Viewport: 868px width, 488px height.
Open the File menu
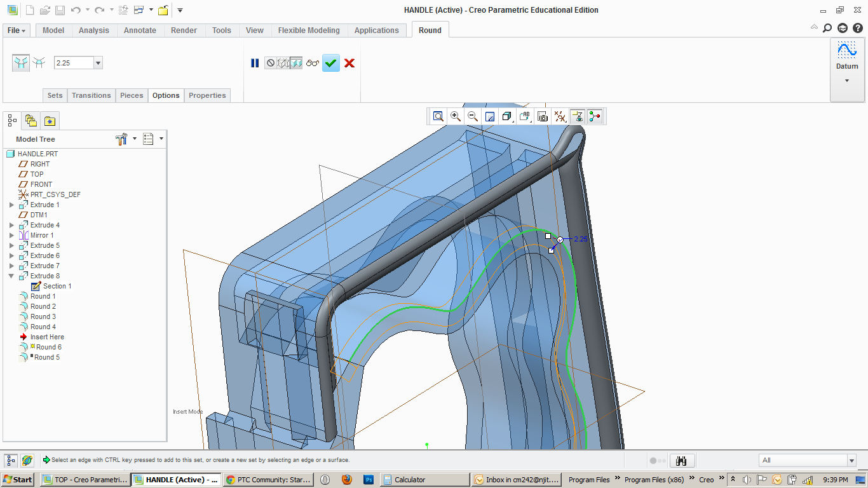(x=17, y=30)
